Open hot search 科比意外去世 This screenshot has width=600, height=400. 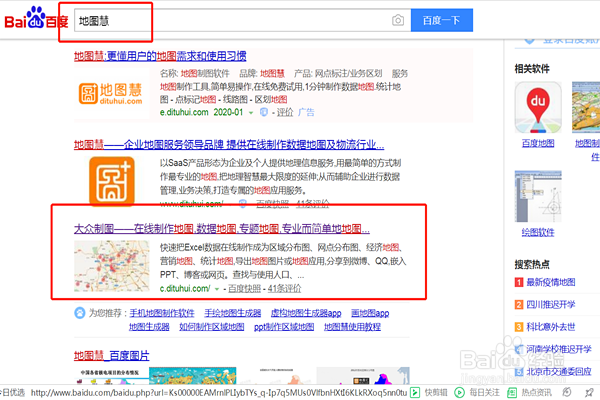coord(551,327)
